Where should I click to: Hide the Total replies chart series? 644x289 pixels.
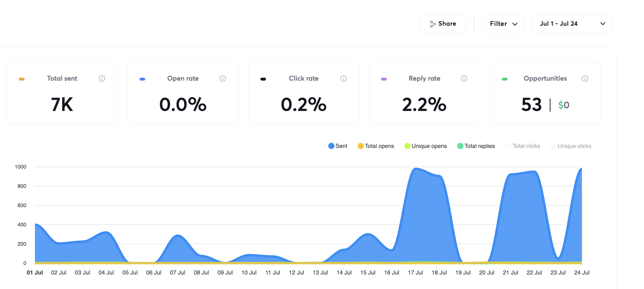pyautogui.click(x=476, y=146)
